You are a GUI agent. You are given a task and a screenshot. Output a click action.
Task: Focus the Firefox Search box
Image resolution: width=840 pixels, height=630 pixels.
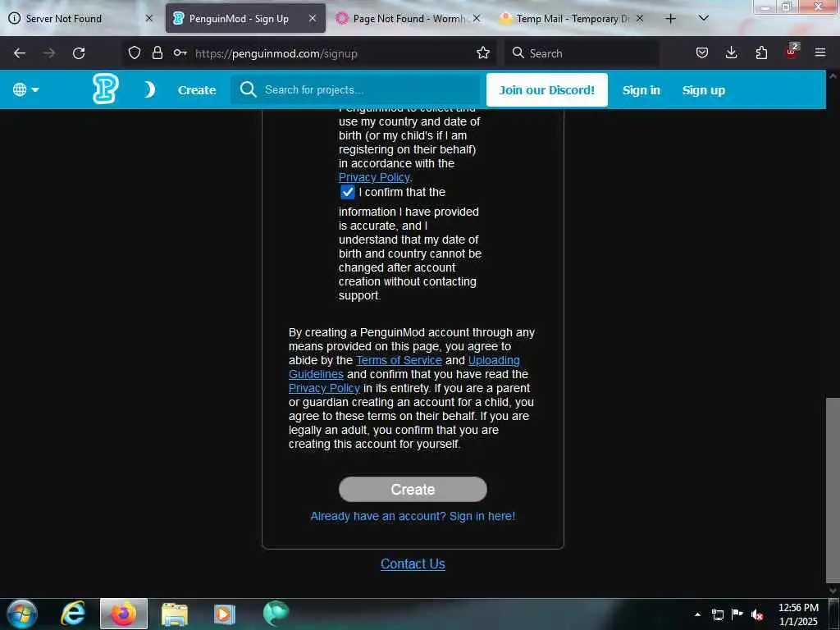[582, 53]
